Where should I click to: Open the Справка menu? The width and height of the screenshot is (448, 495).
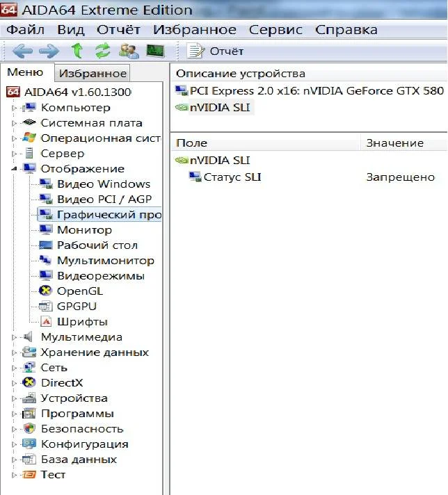pos(346,30)
